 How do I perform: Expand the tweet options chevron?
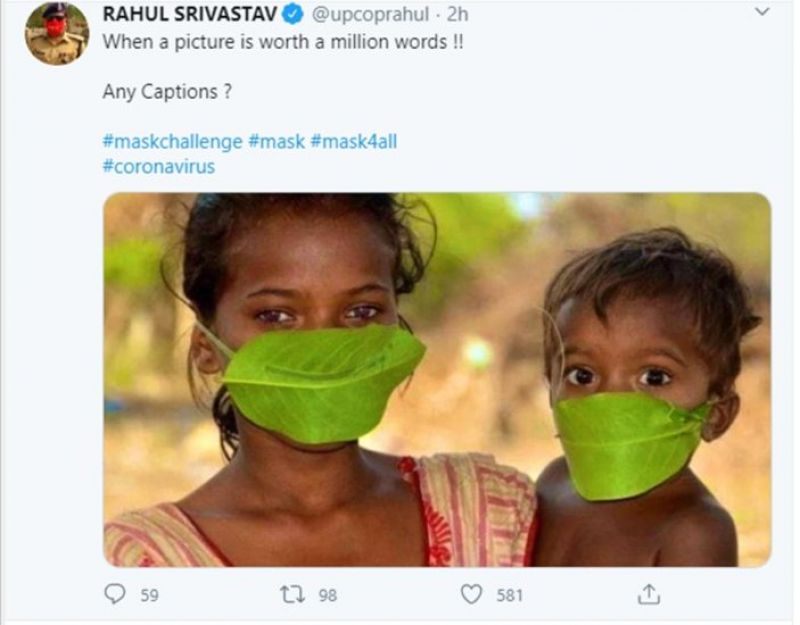tap(762, 13)
